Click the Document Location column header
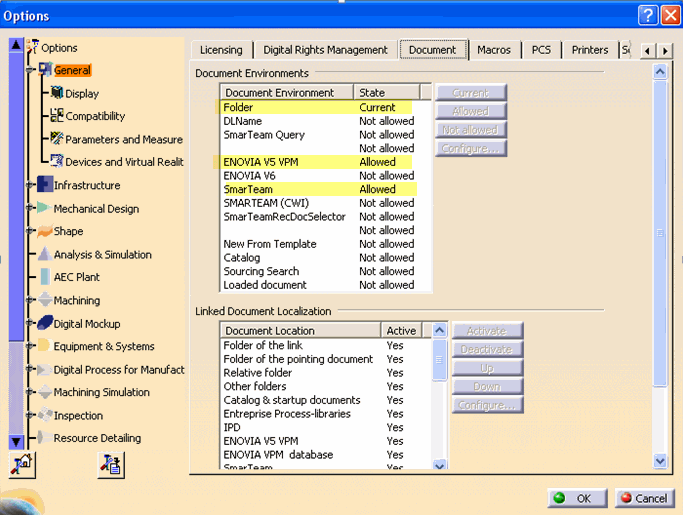 (x=301, y=331)
